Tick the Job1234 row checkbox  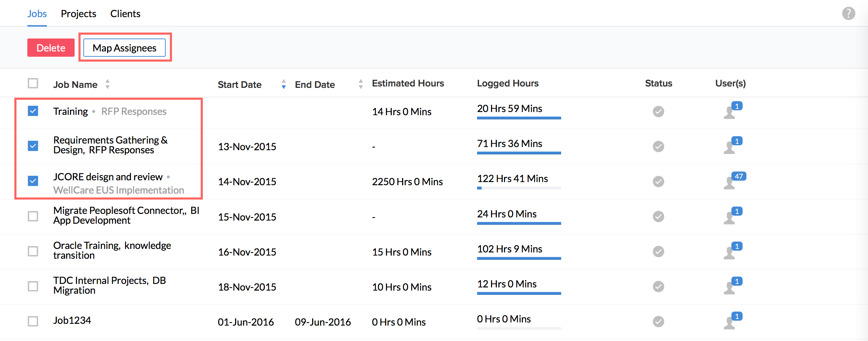tap(33, 321)
